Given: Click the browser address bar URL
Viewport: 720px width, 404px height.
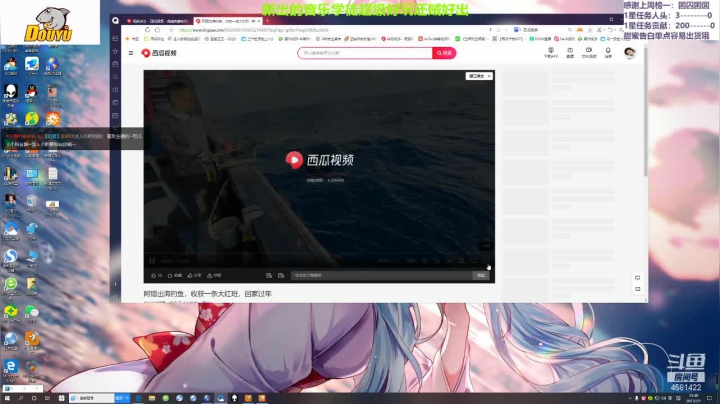Looking at the screenshot, I should click(255, 30).
